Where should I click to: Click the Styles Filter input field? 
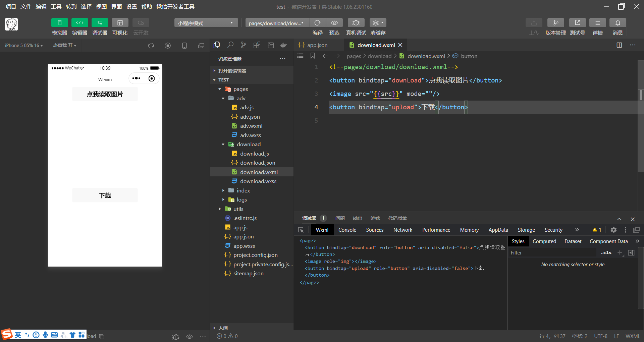tap(552, 252)
